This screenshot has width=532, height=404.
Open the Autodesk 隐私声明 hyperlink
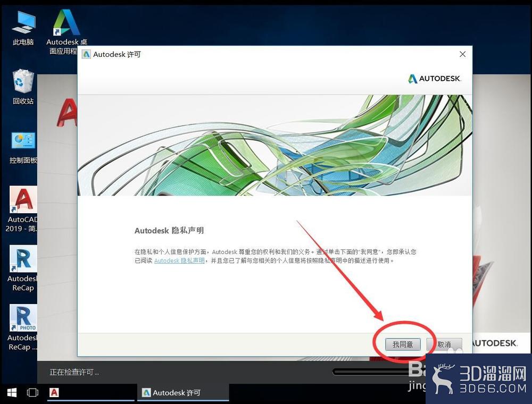point(179,260)
